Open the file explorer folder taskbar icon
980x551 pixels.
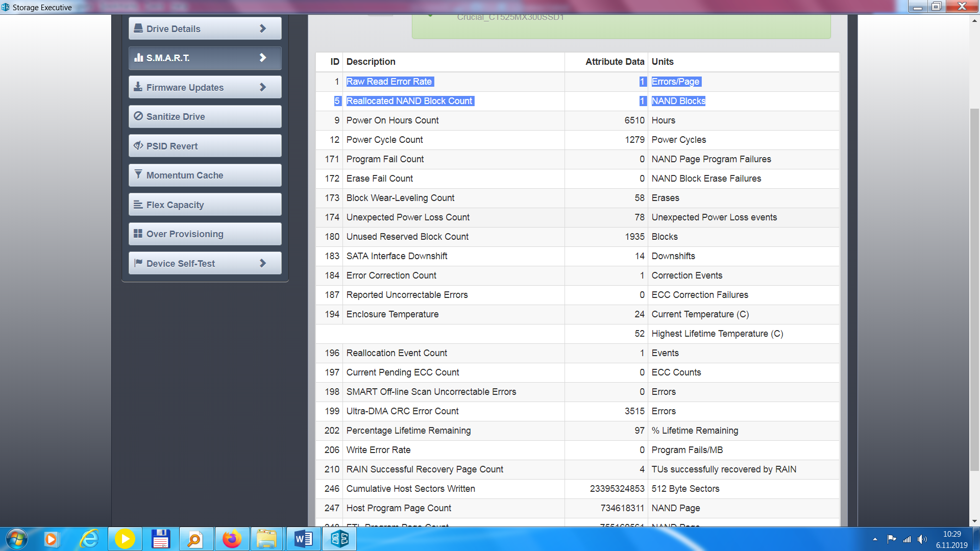tap(266, 539)
